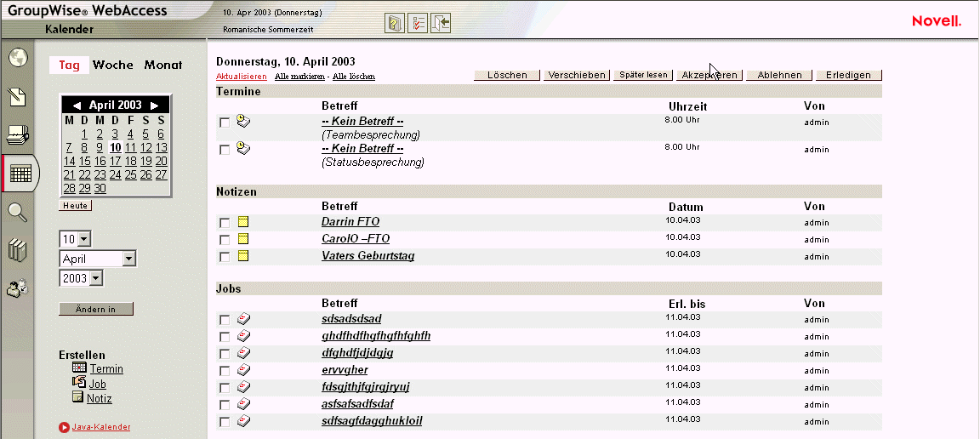Open the compose mail sidebar icon
The height and width of the screenshot is (439, 980).
tap(18, 97)
